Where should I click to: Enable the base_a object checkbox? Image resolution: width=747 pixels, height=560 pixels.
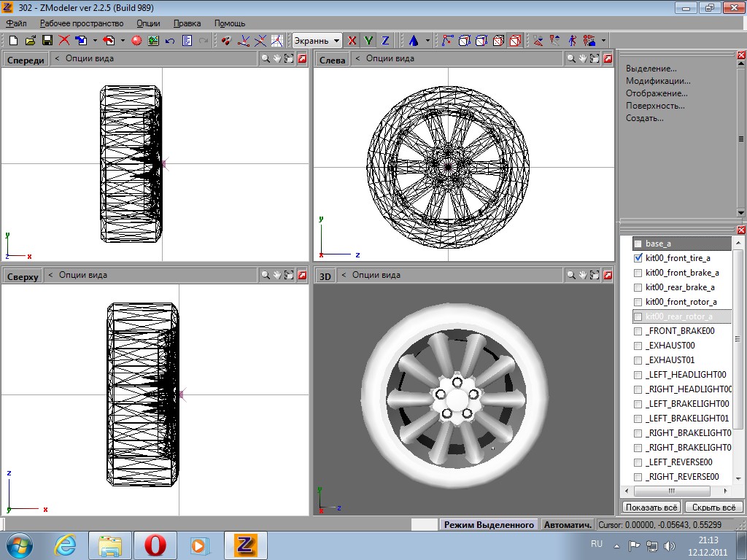[638, 244]
